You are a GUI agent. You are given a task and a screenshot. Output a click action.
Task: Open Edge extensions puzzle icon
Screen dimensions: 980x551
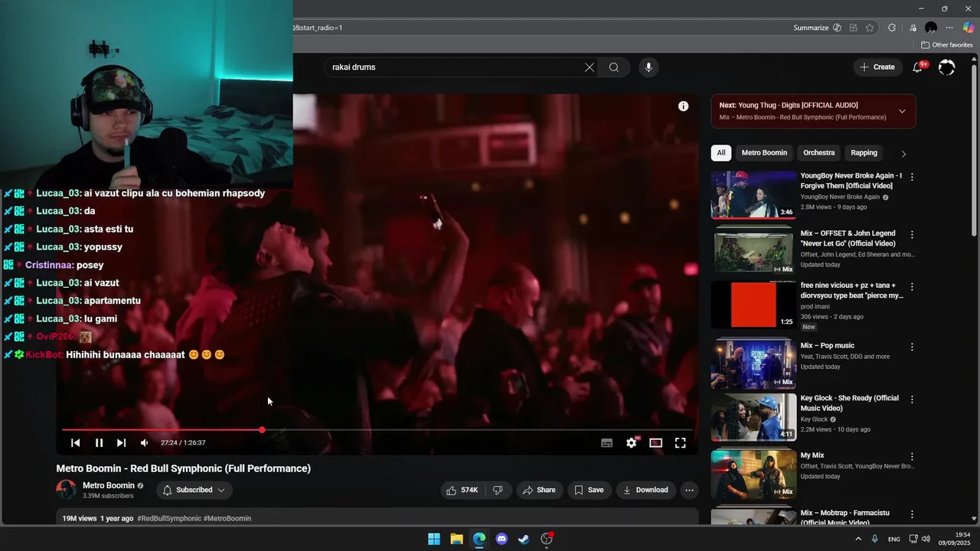tap(892, 28)
